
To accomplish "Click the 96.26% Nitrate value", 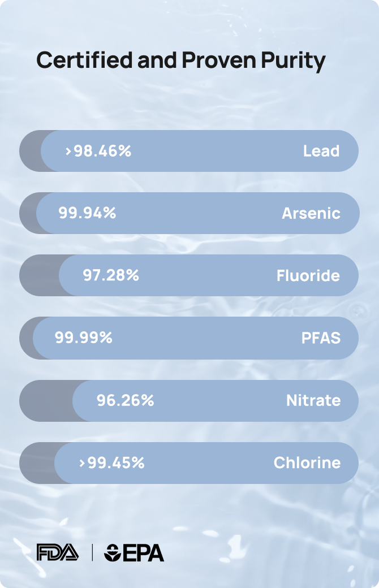I will tap(126, 400).
